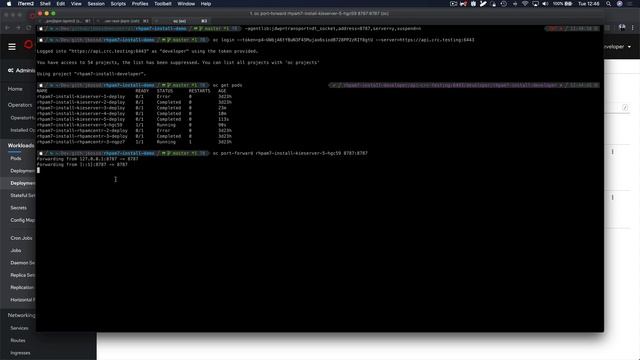The image size is (640, 360).
Task: Click the rhpam7-install-kieserver-5-hgc59 pod row
Action: pos(134,125)
